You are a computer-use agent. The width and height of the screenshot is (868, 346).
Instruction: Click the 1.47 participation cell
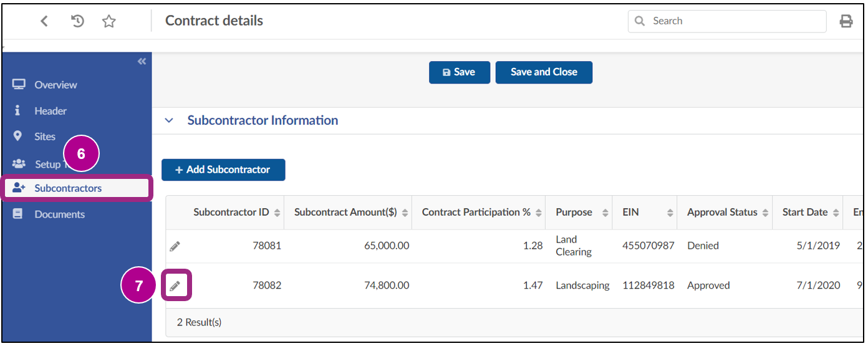pos(534,286)
